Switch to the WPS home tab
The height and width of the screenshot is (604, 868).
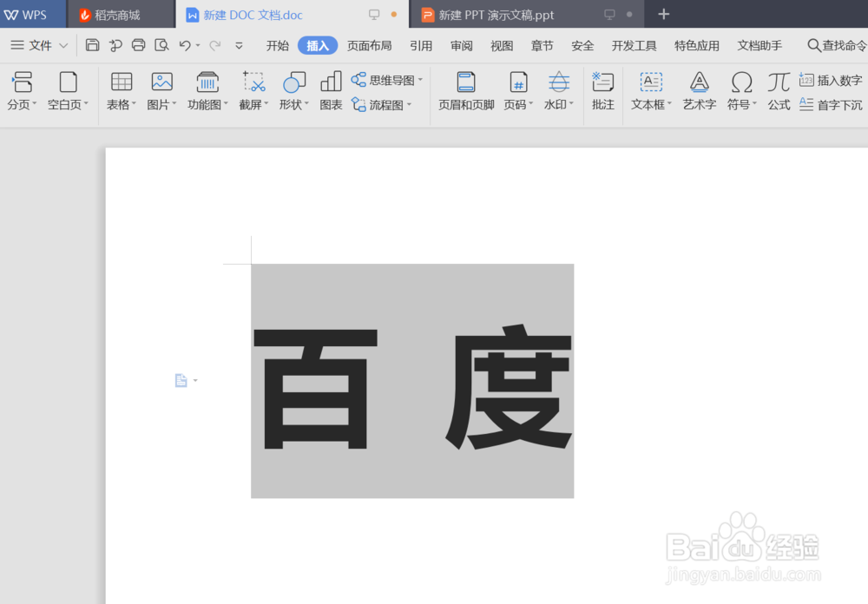pyautogui.click(x=33, y=15)
